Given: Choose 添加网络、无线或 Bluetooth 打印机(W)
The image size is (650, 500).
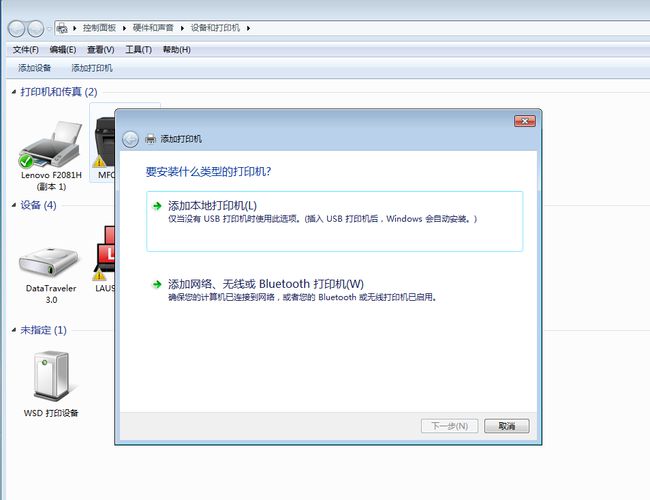Looking at the screenshot, I should pyautogui.click(x=266, y=284).
